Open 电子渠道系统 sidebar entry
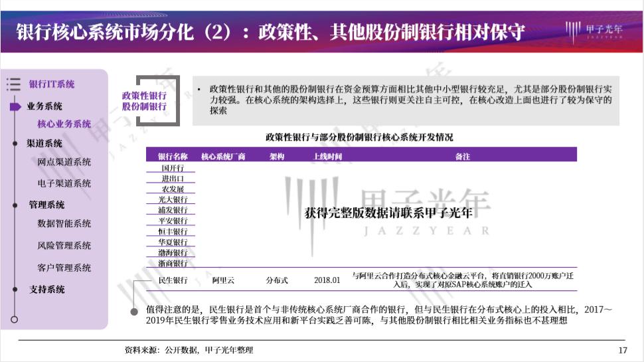Screen dimensions: 644x362 point(64,183)
